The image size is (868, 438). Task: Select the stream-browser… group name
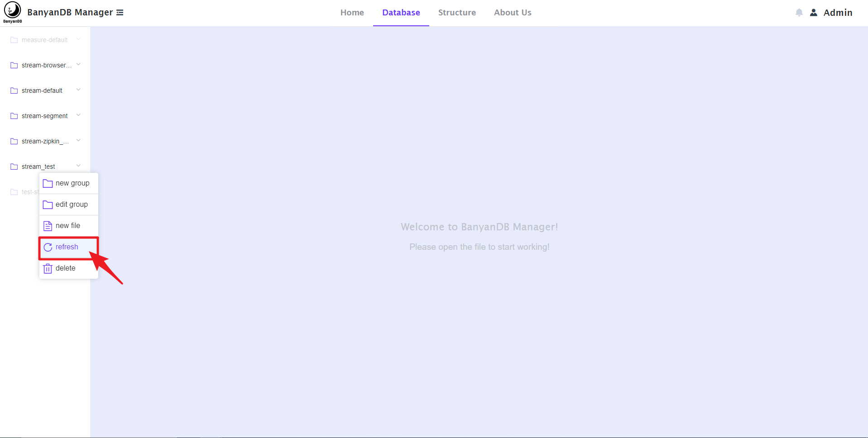[x=47, y=65]
